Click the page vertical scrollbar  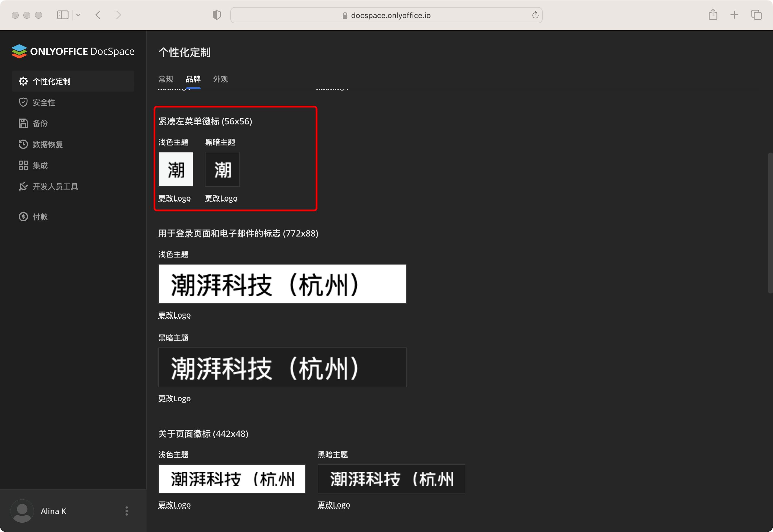click(770, 223)
